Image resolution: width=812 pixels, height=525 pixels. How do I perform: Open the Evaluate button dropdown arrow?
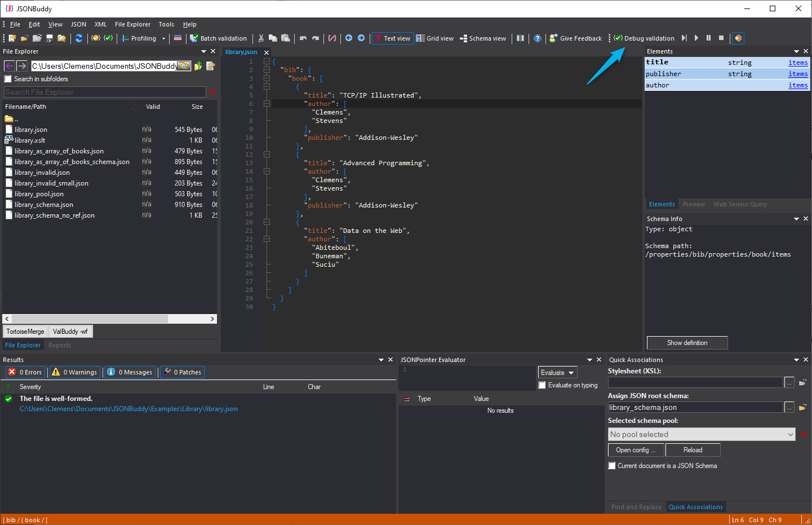571,373
